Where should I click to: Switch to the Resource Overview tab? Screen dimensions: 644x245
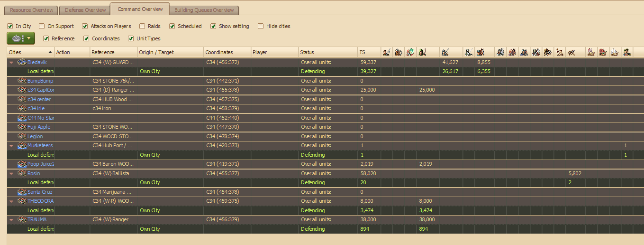[31, 10]
